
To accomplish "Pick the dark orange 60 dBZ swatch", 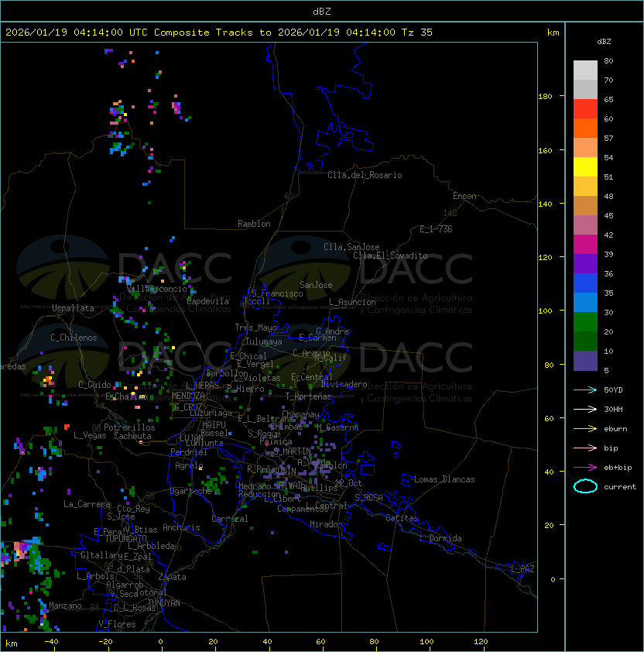I will [x=585, y=128].
